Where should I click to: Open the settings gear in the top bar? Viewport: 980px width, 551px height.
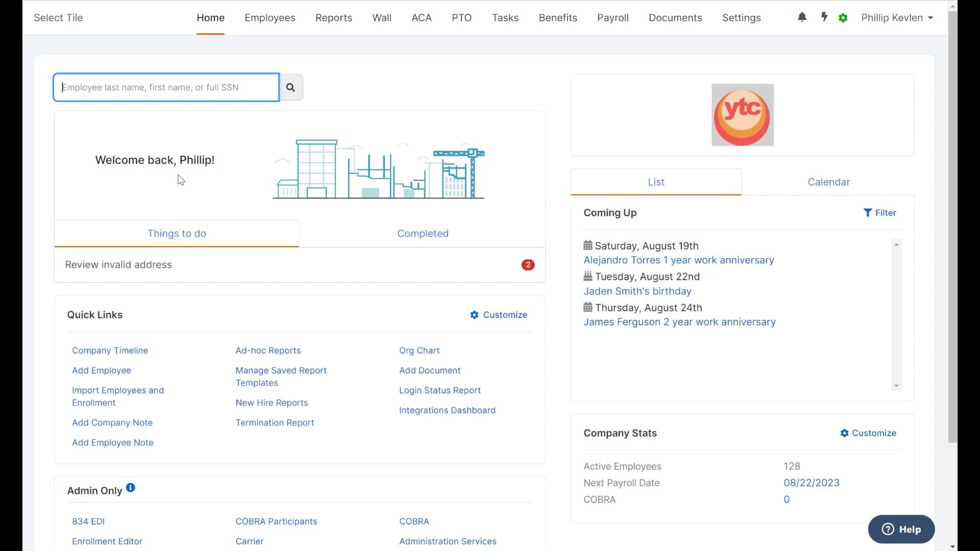point(843,17)
